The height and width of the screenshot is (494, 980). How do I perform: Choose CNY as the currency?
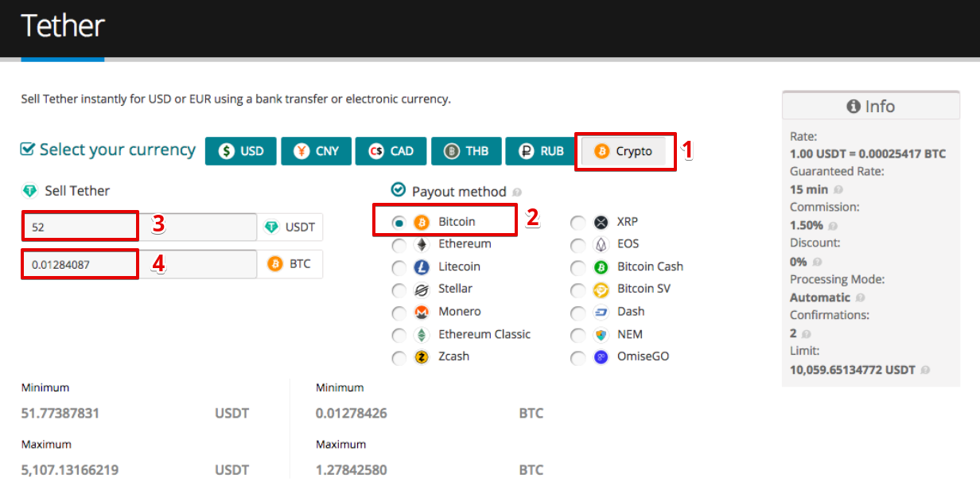[316, 151]
